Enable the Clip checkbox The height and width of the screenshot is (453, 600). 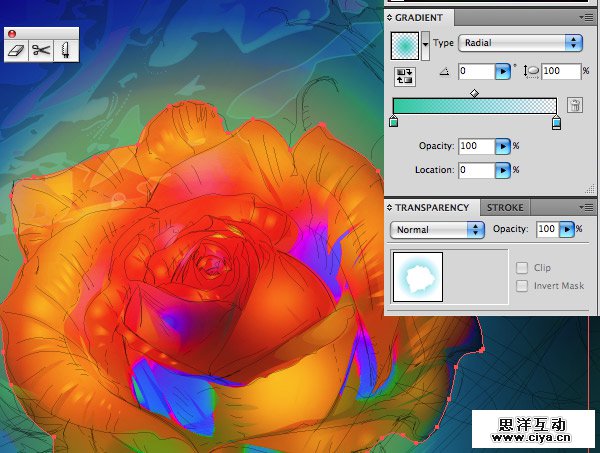click(521, 268)
